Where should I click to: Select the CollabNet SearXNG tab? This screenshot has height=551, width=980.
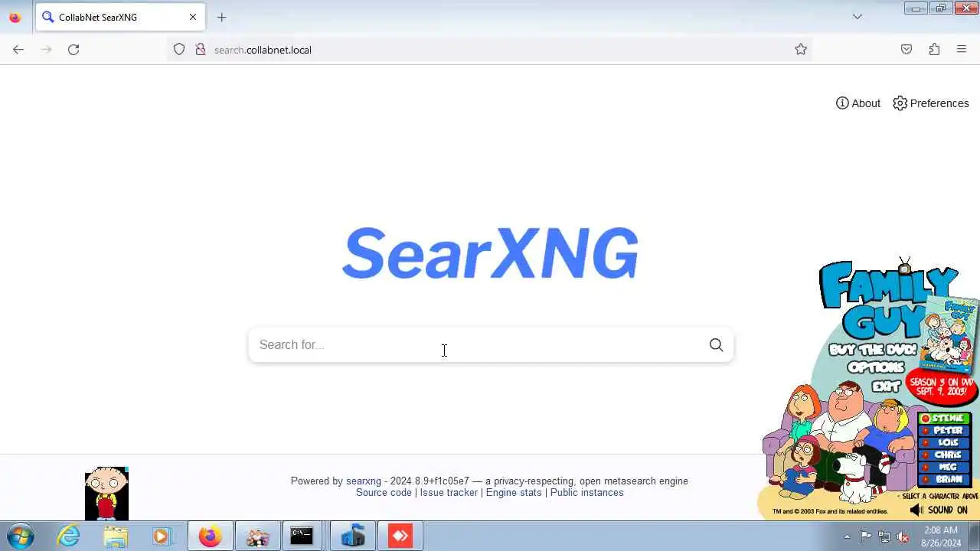click(x=119, y=17)
